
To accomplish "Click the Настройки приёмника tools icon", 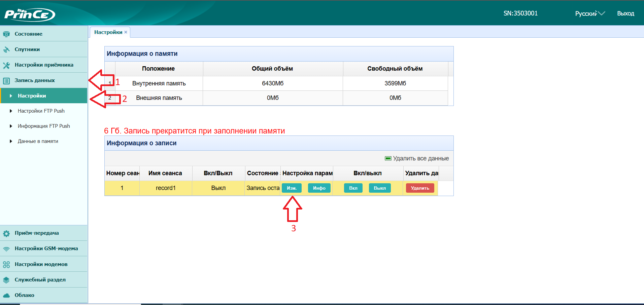I will coord(6,65).
